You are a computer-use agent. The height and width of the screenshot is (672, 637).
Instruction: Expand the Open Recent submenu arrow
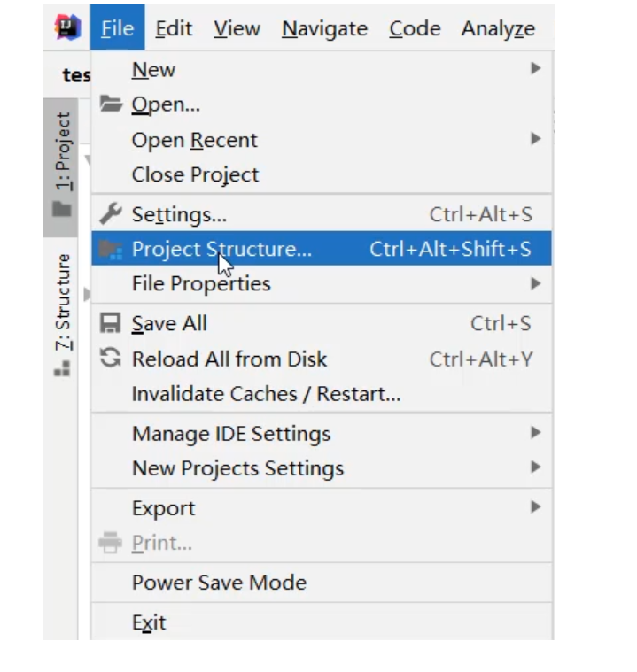tap(535, 139)
